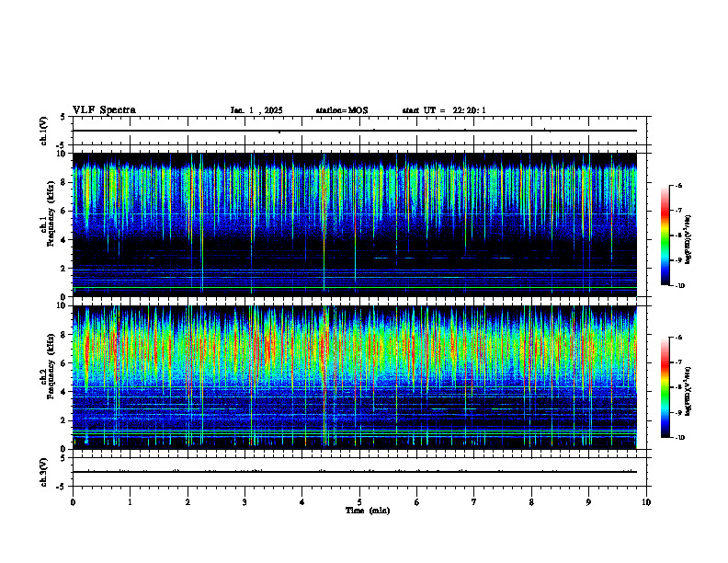The height and width of the screenshot is (563, 728).
Task: Click the "VLF Spectra" plot title
Action: tap(104, 110)
